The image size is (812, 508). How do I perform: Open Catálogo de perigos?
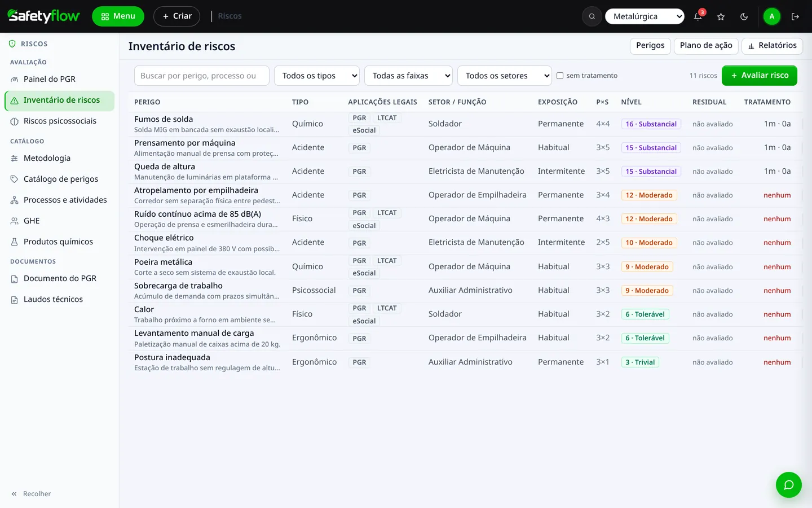coord(61,179)
